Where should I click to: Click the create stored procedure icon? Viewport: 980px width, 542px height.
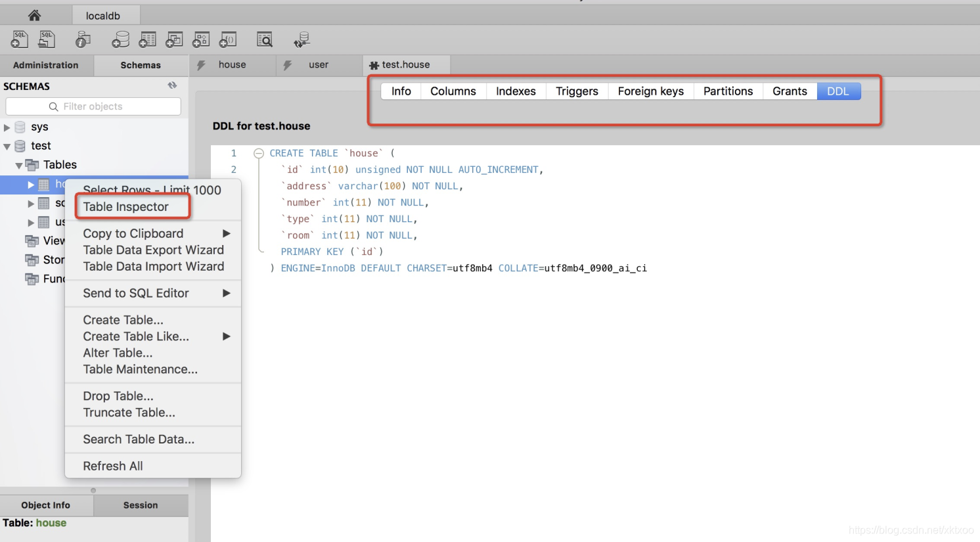click(201, 40)
